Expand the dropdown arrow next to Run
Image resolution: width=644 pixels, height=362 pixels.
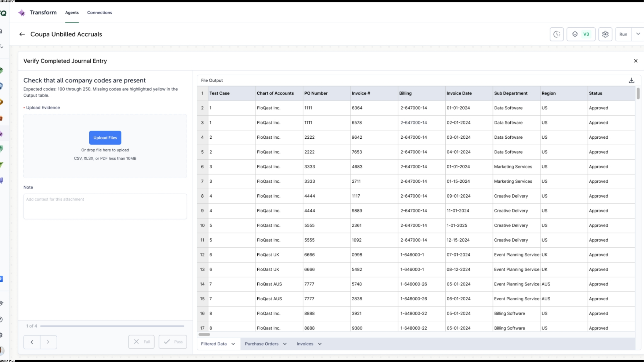coord(638,34)
